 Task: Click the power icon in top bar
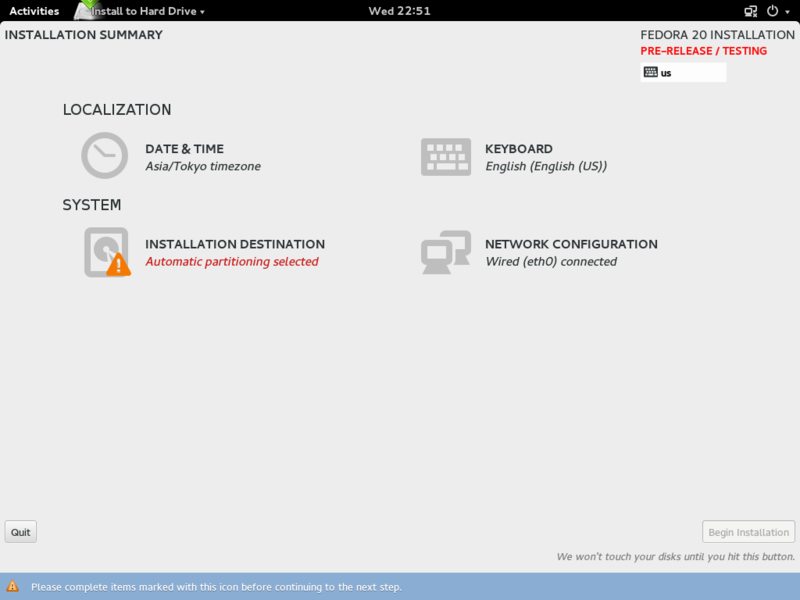[772, 11]
